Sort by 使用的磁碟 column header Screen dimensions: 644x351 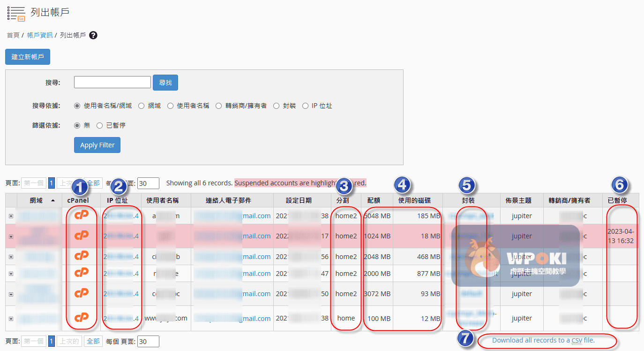pyautogui.click(x=418, y=200)
